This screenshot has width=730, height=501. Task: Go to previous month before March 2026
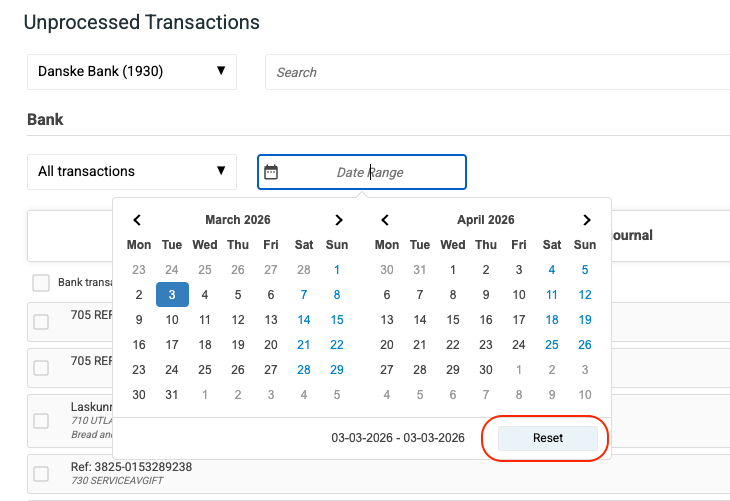[x=138, y=220]
